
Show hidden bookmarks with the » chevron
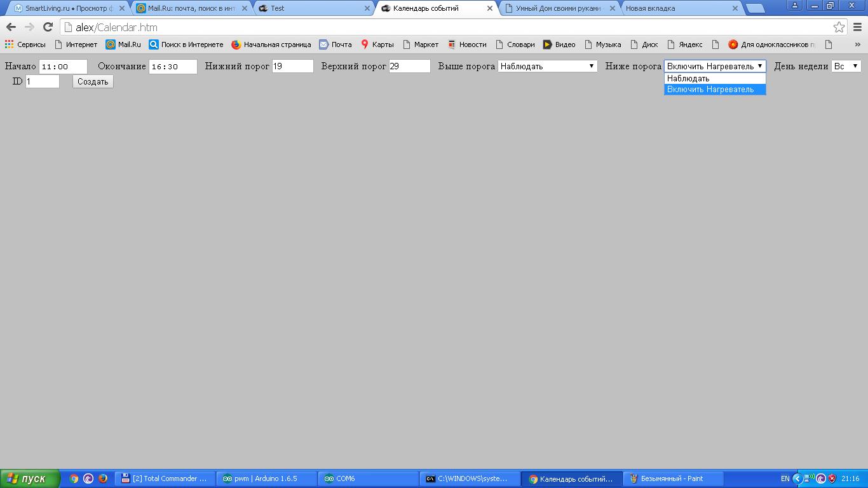[x=857, y=44]
